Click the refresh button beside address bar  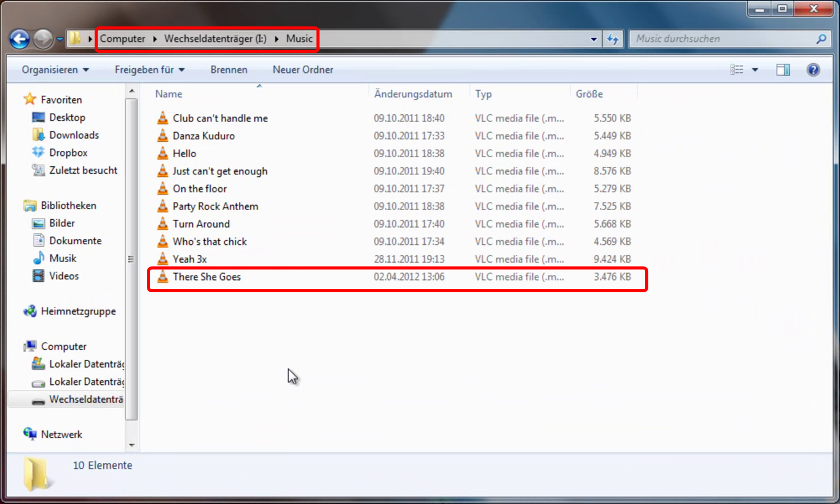(x=612, y=39)
